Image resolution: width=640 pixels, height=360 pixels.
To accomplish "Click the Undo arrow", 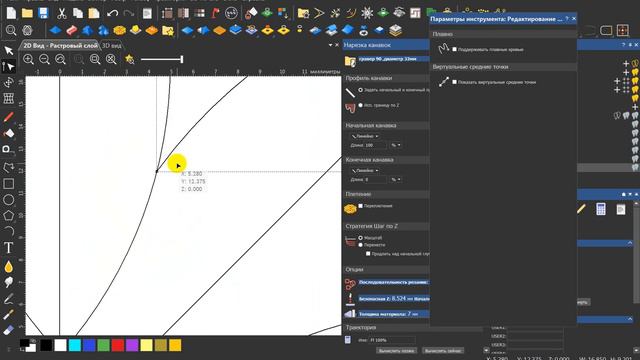I will point(112,13).
